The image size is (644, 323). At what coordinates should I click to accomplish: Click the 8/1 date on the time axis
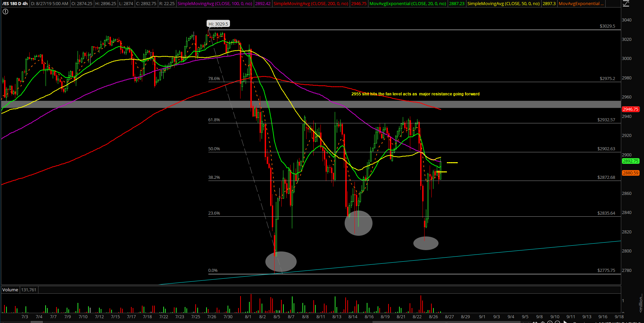(x=248, y=317)
